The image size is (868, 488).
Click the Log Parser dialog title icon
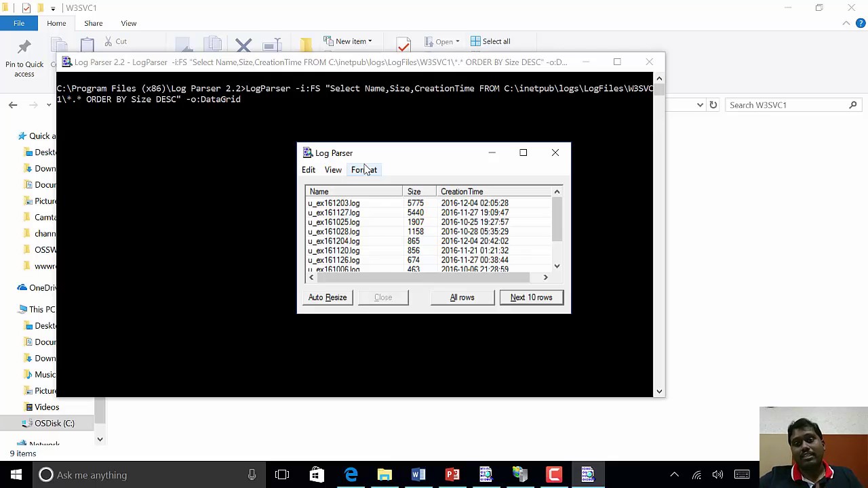(x=308, y=153)
